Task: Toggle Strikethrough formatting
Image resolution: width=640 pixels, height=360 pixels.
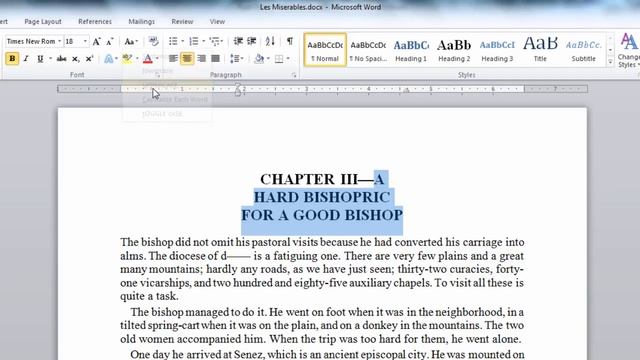Action: pos(61,59)
